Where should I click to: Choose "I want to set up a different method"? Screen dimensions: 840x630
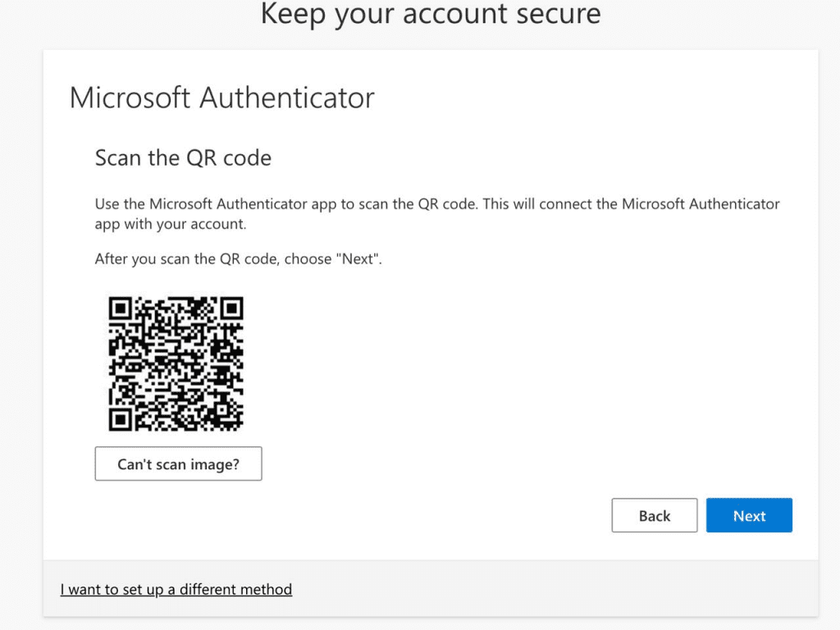(x=176, y=589)
